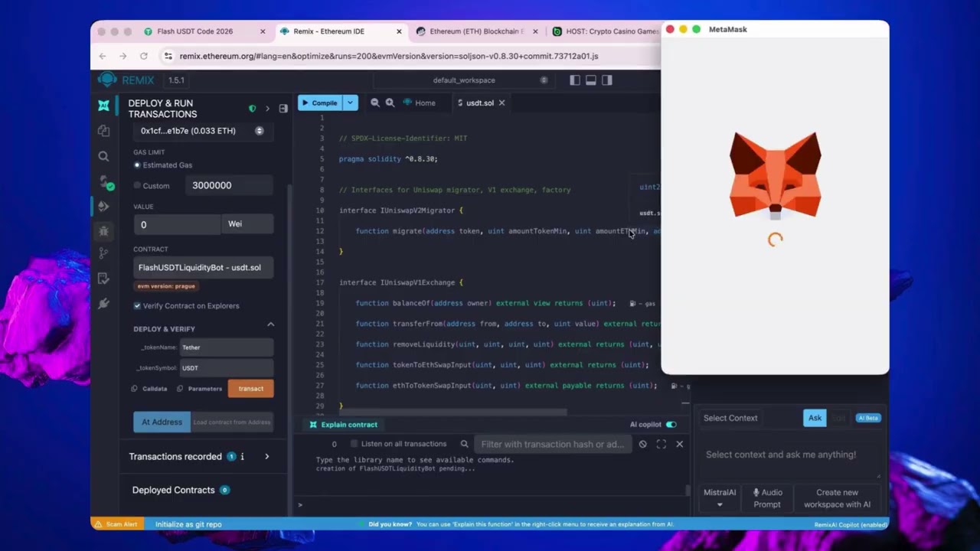980x551 pixels.
Task: Click the Ask button in the AI panel
Action: pos(815,418)
